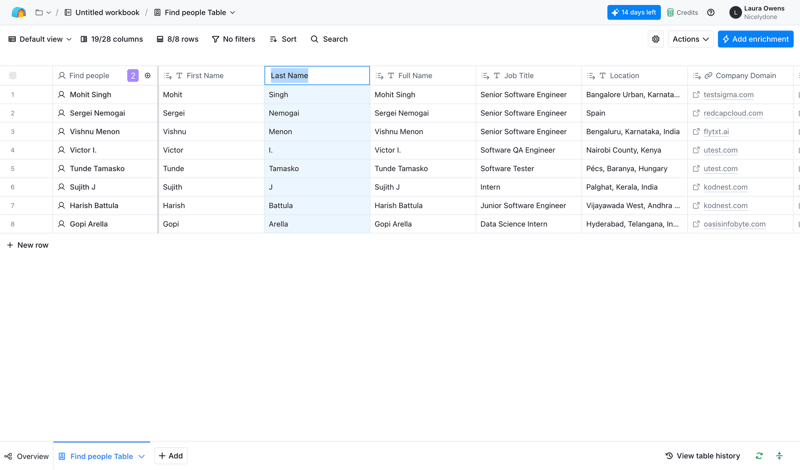This screenshot has width=800, height=470.
Task: Click the Add enrichment button
Action: [755, 39]
